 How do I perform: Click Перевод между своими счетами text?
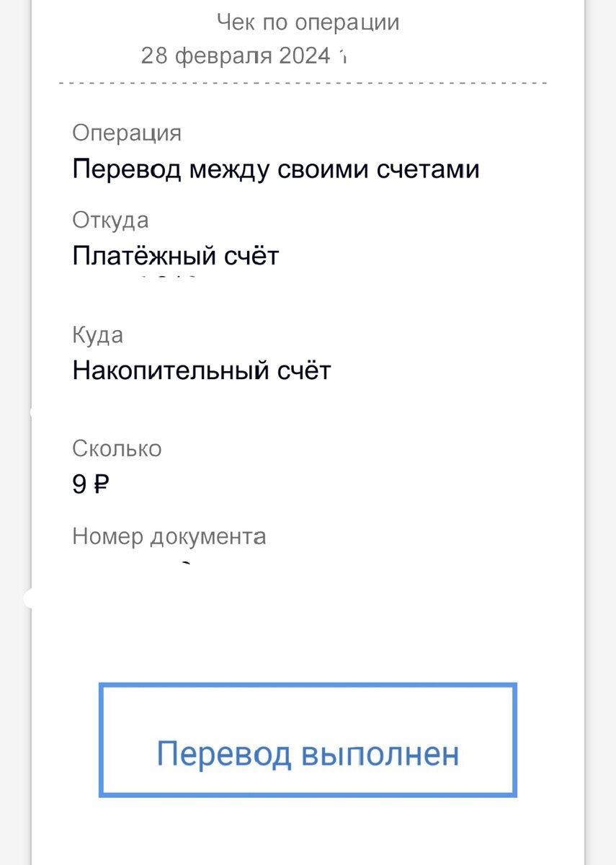276,168
